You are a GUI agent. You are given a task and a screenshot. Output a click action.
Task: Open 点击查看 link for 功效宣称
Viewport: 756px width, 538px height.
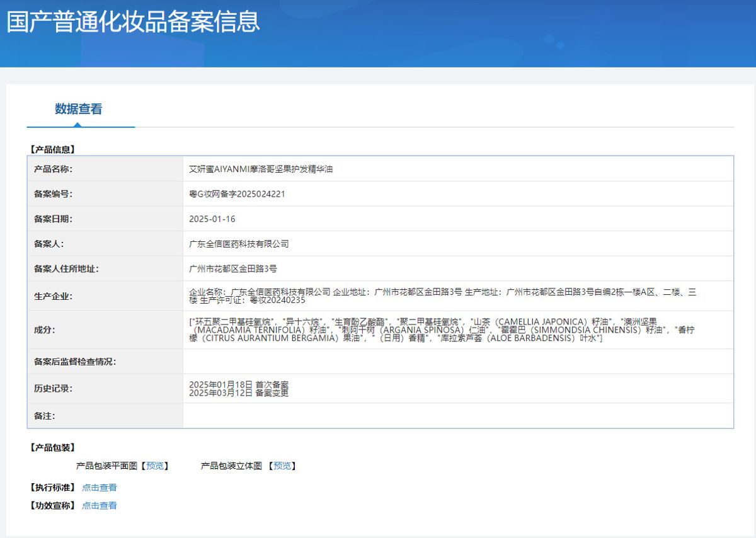point(100,505)
